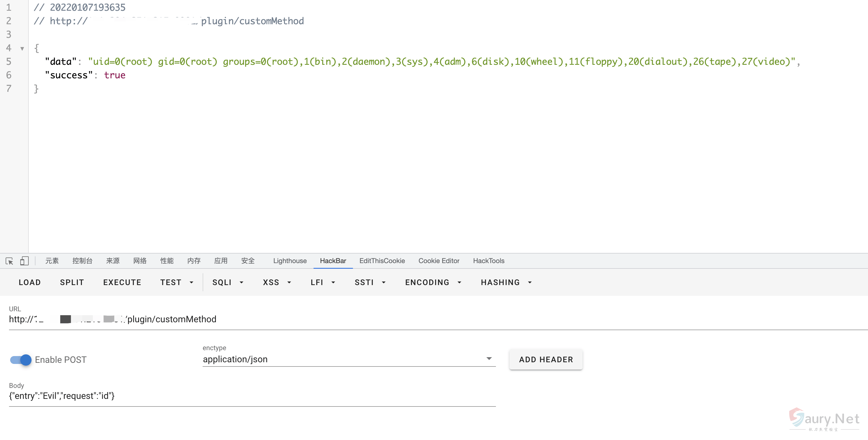Expand the SQLI payload menu
Viewport: 868px width, 440px height.
click(228, 283)
